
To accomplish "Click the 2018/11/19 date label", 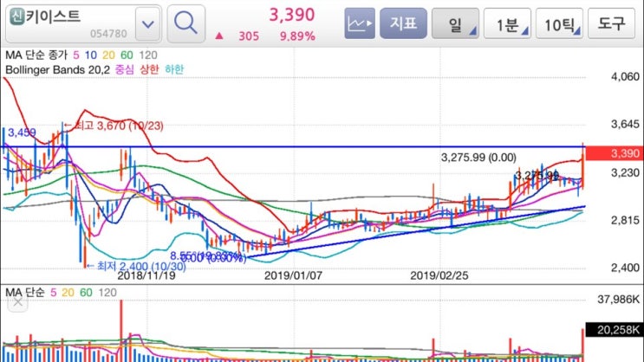I will click(x=146, y=275).
